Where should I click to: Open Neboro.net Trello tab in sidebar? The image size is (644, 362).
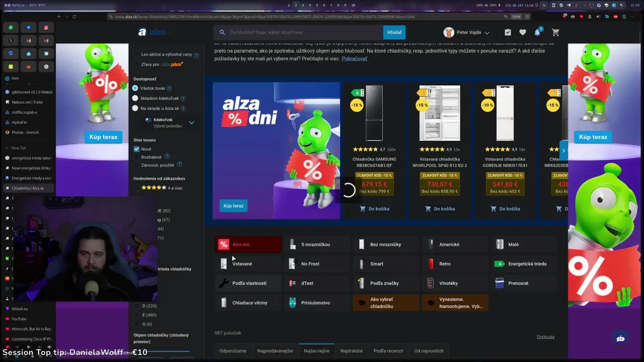click(29, 102)
